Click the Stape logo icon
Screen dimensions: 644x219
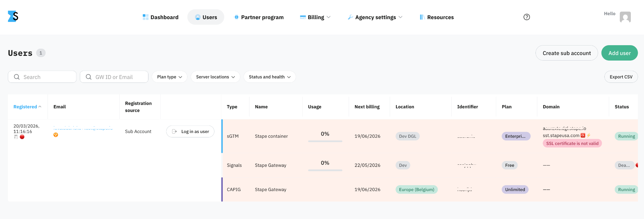(13, 16)
